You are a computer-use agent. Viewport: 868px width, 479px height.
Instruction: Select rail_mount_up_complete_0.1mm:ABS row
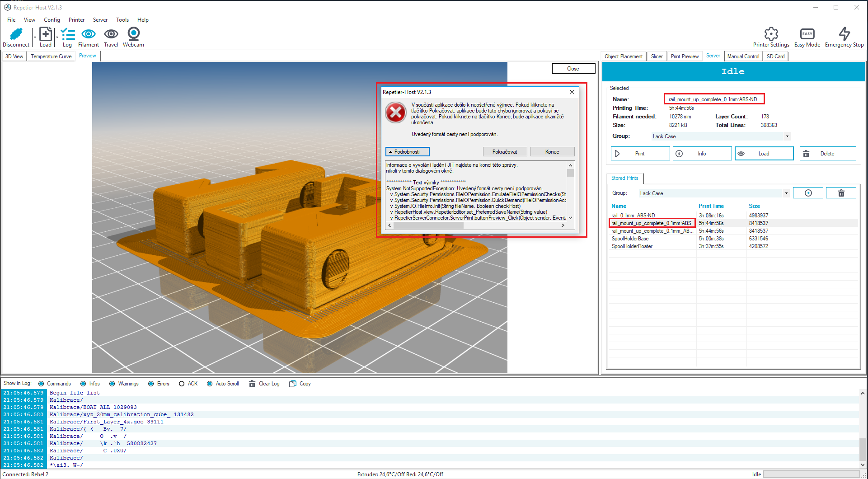(x=734, y=223)
